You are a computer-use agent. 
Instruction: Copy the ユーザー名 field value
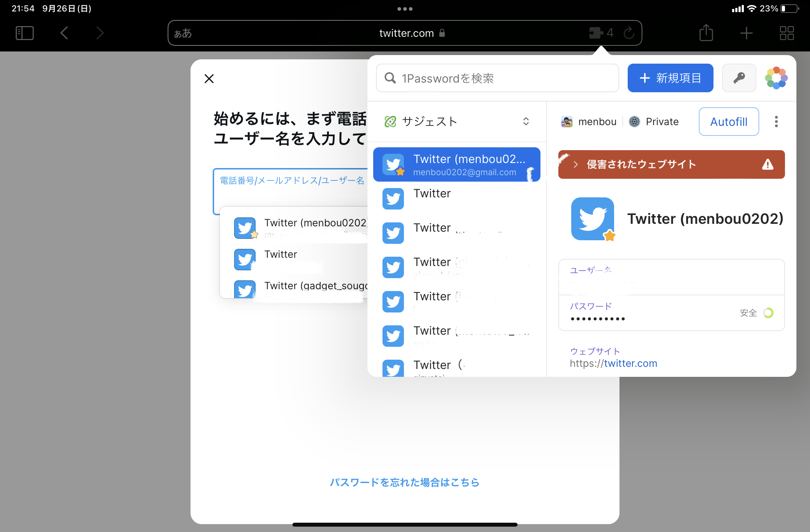pyautogui.click(x=671, y=277)
